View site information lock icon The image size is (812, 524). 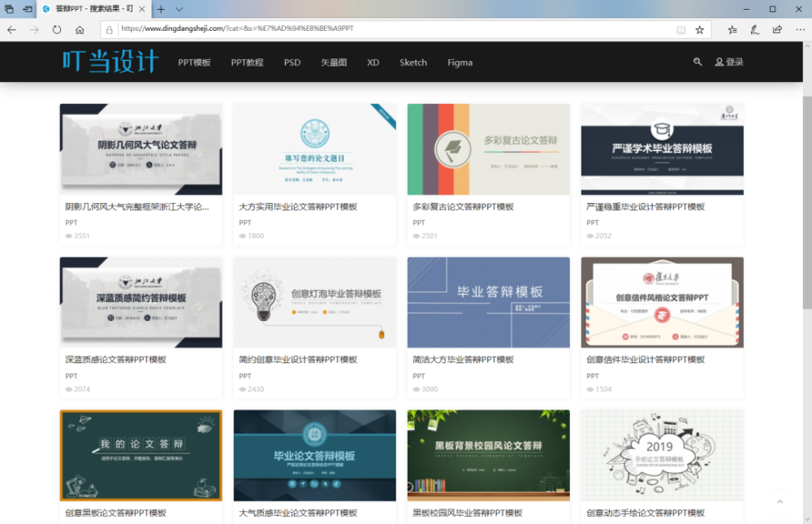(x=110, y=30)
